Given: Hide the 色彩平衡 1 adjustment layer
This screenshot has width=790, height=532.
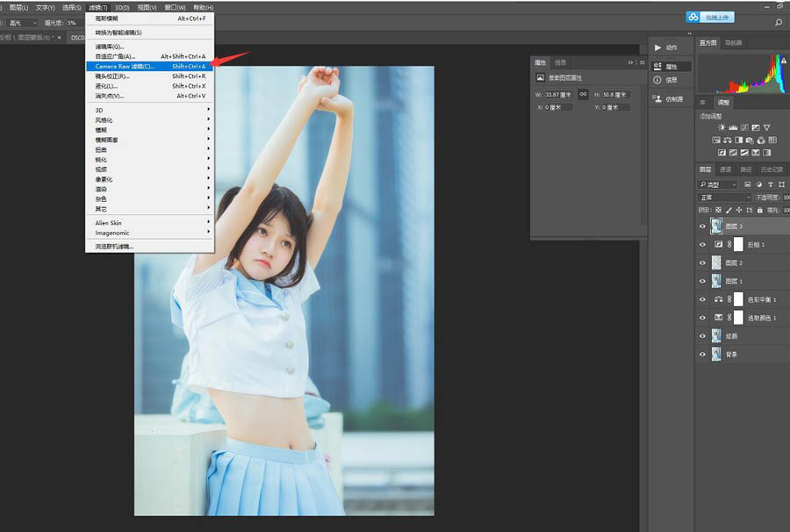Looking at the screenshot, I should point(702,299).
